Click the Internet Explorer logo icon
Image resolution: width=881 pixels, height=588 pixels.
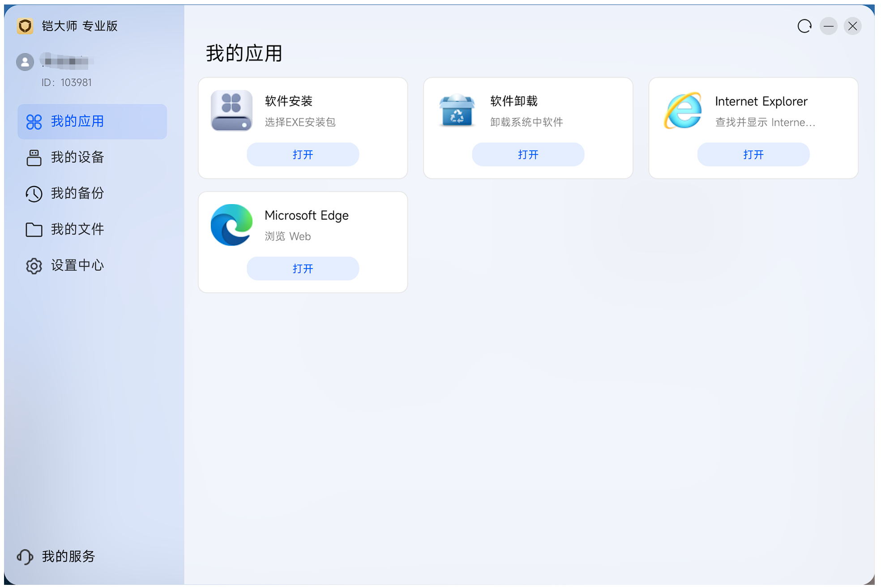683,111
